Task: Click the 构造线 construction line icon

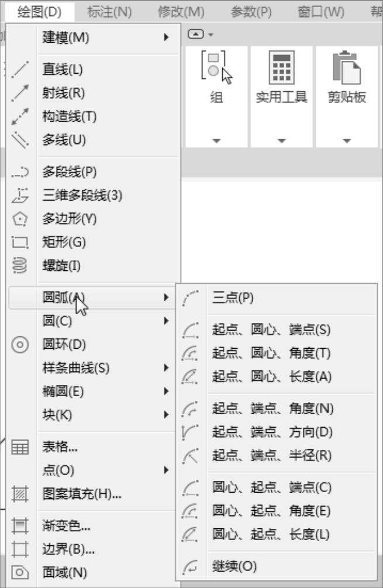Action: click(x=20, y=116)
